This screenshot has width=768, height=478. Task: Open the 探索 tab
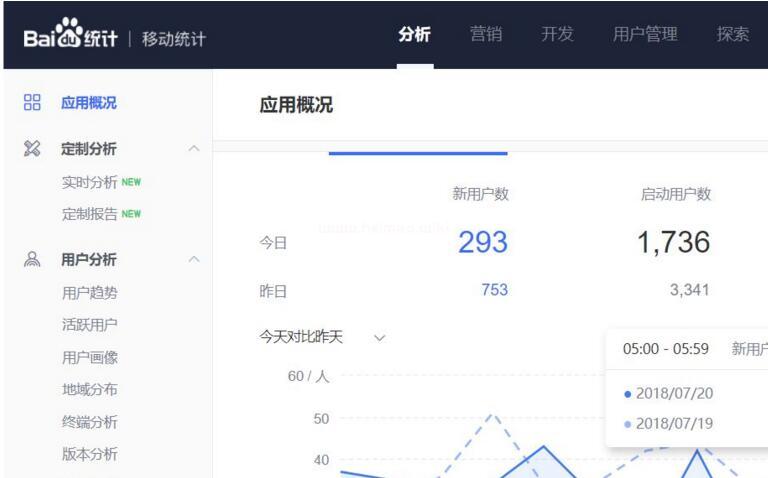[x=732, y=34]
